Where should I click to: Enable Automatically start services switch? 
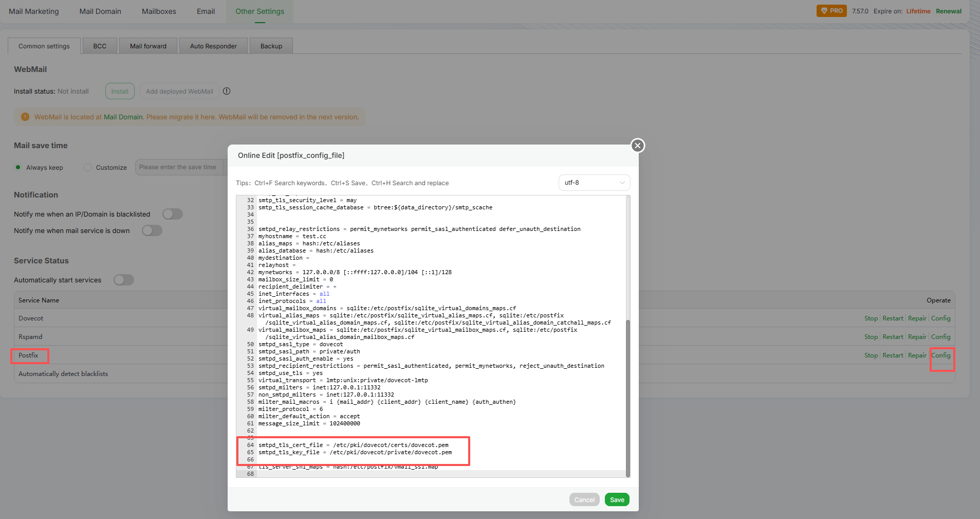coord(124,280)
